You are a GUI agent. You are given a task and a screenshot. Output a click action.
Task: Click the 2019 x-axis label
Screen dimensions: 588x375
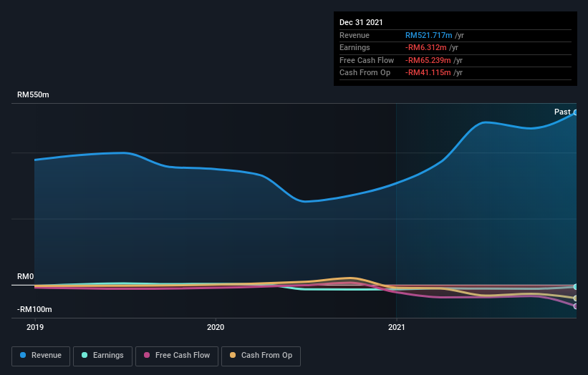click(35, 328)
